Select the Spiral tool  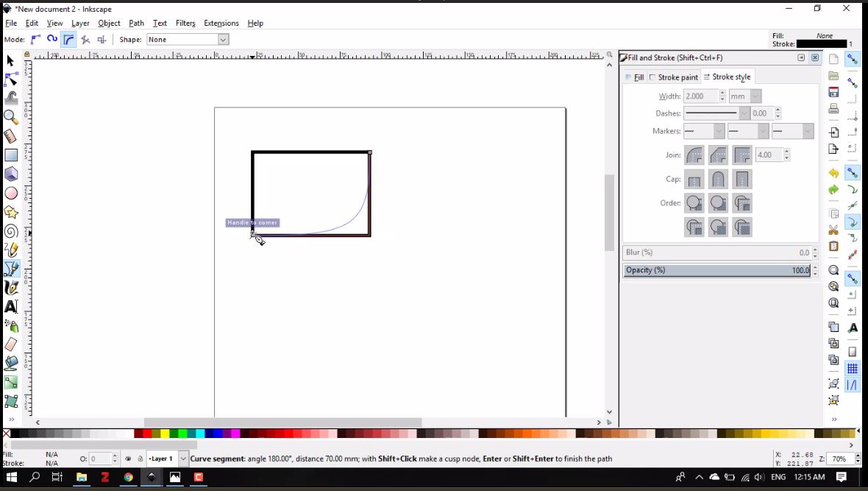[x=10, y=231]
